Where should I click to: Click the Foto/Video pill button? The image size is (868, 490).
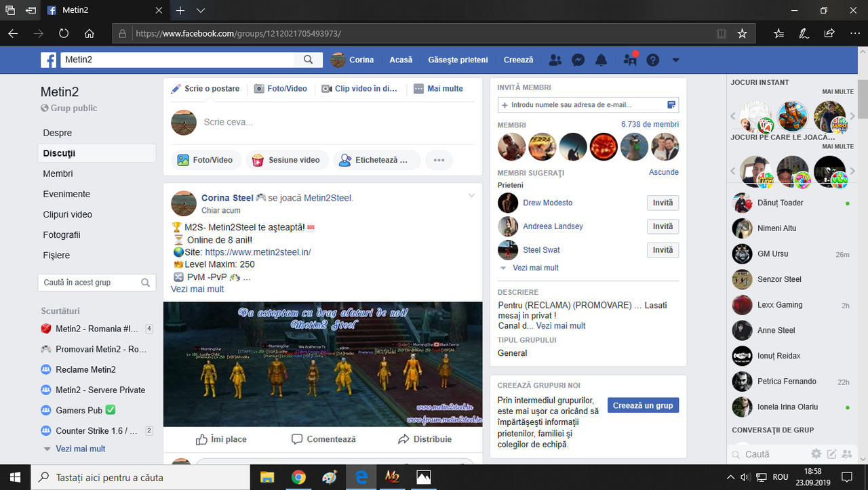click(x=205, y=160)
